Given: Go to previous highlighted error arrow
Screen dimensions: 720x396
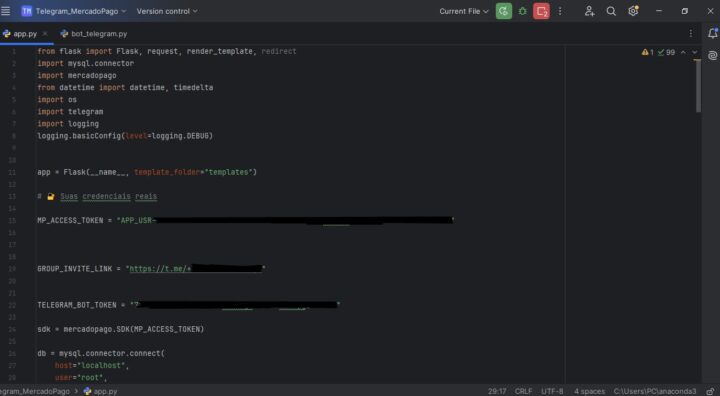Looking at the screenshot, I should tap(683, 52).
